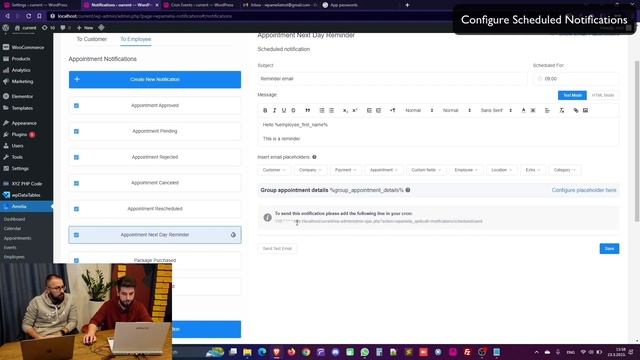Open WhatsApp from taskbar
The height and width of the screenshot is (360, 640).
coord(364,351)
